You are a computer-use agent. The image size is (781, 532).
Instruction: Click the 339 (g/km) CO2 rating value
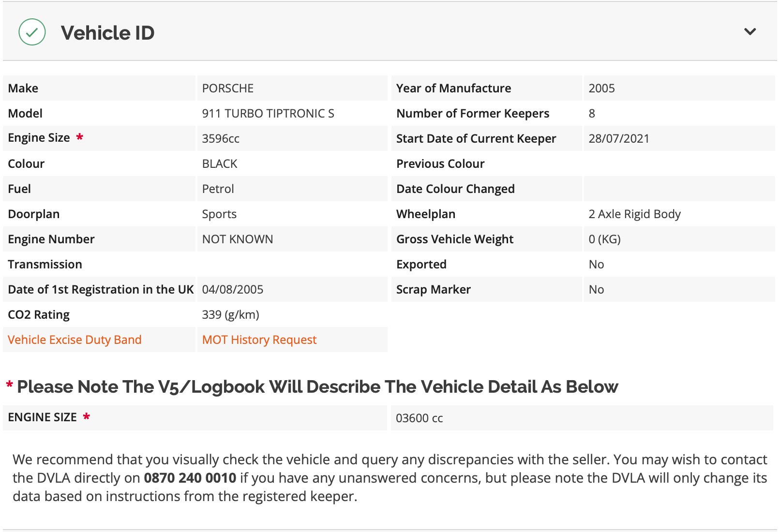point(230,314)
